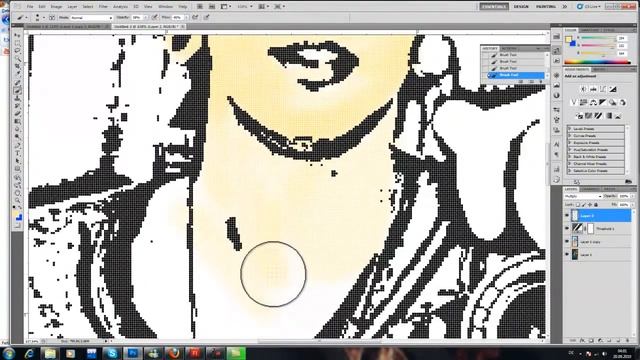Click the brush Opacity value field
The width and height of the screenshot is (640, 360).
(x=136, y=18)
